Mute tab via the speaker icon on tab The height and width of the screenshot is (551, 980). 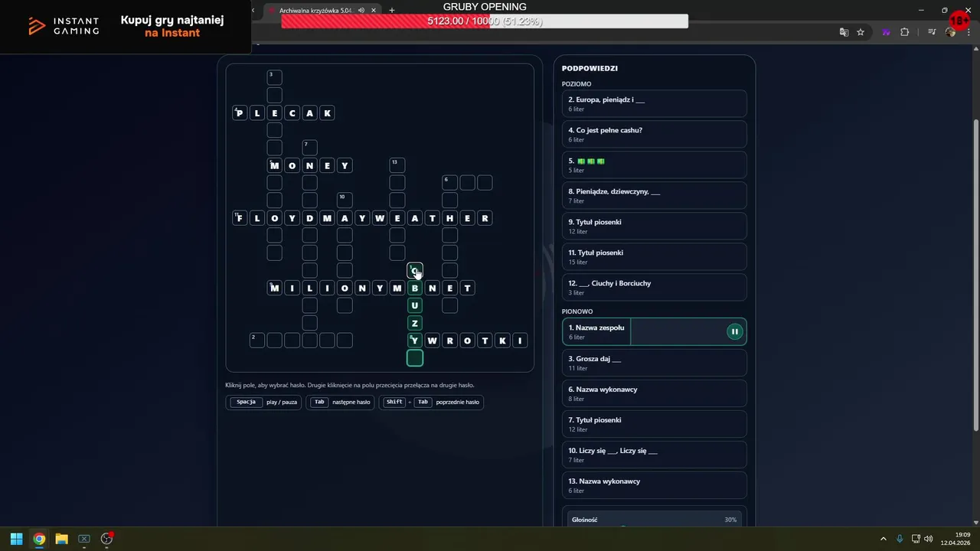(361, 10)
